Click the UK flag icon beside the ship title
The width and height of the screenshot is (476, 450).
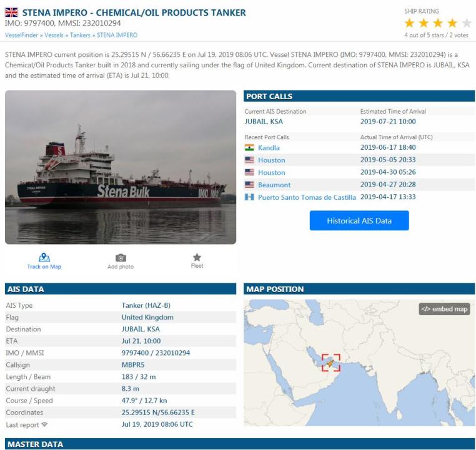11,12
